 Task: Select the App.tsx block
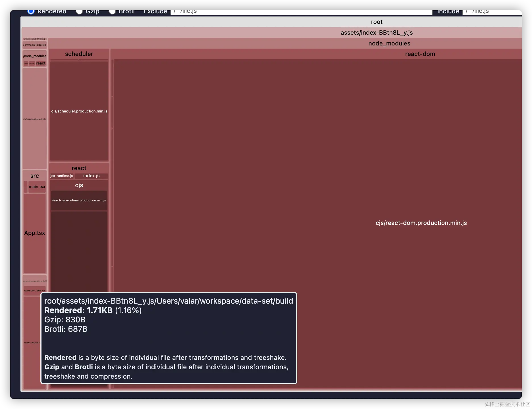coord(35,233)
